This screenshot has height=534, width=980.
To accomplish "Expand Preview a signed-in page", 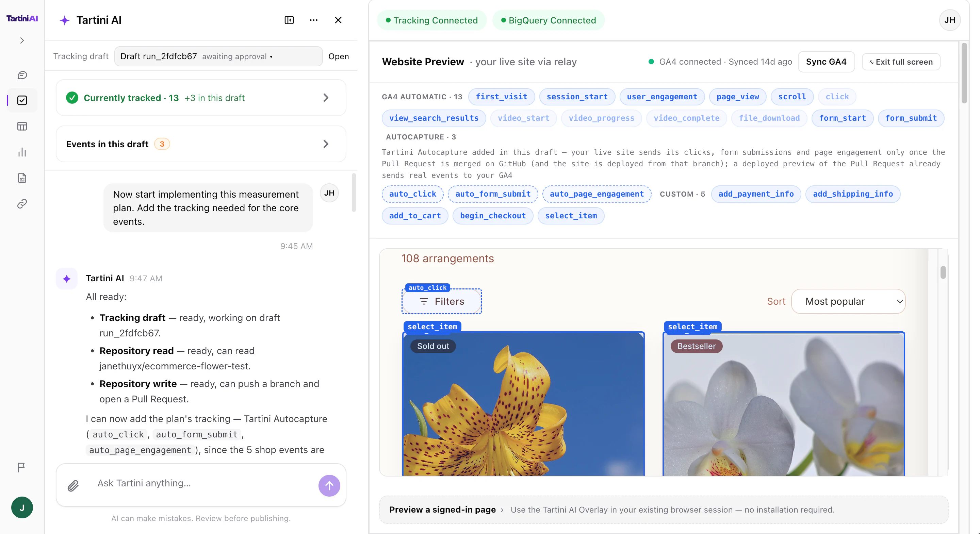I will coord(664,510).
